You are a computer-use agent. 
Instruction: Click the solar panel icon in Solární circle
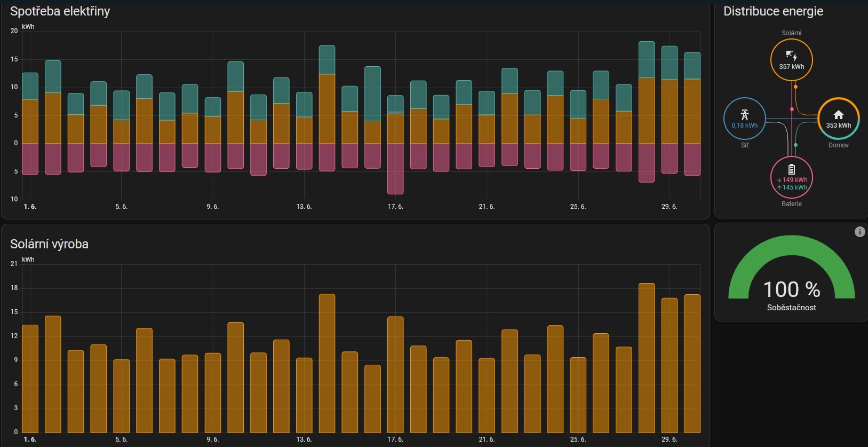pyautogui.click(x=792, y=56)
